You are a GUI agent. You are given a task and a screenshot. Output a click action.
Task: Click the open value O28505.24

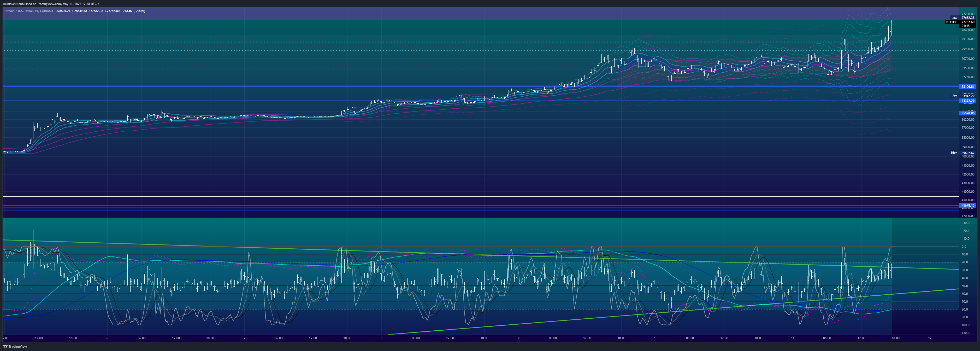[63, 11]
